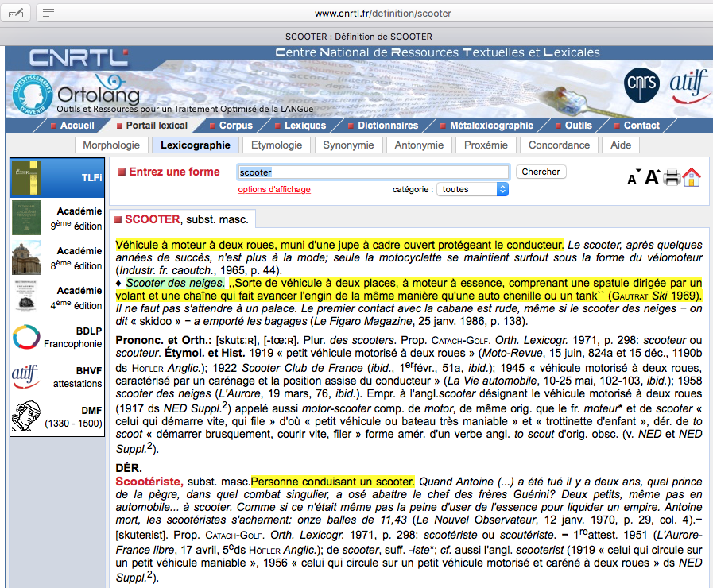This screenshot has height=588, width=713.
Task: Click Académie 8ème édition label
Action: (76, 258)
